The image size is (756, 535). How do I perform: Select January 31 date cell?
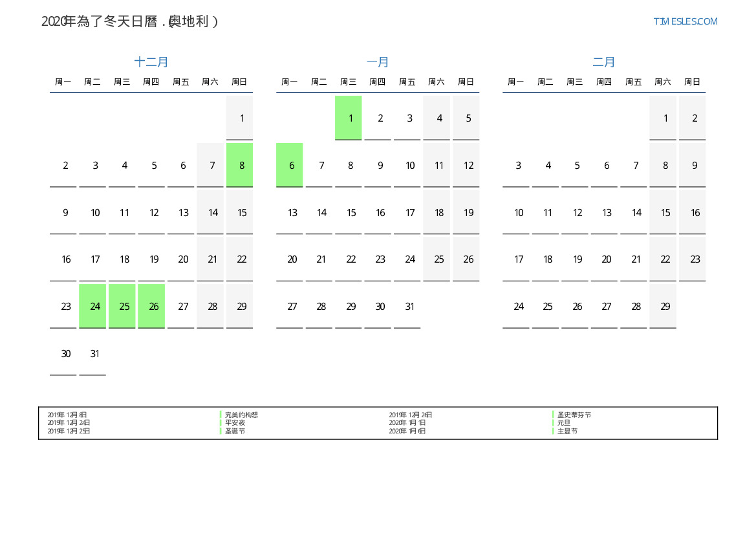[409, 306]
